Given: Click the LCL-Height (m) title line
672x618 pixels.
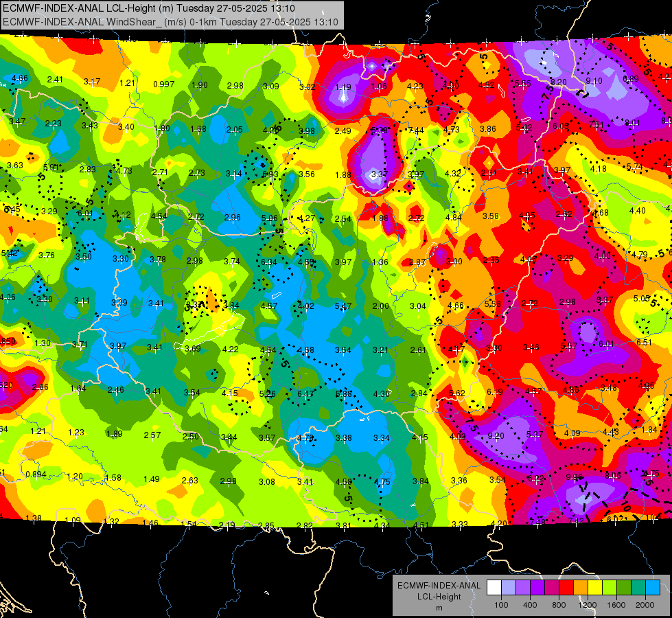Looking at the screenshot, I should pyautogui.click(x=149, y=8).
